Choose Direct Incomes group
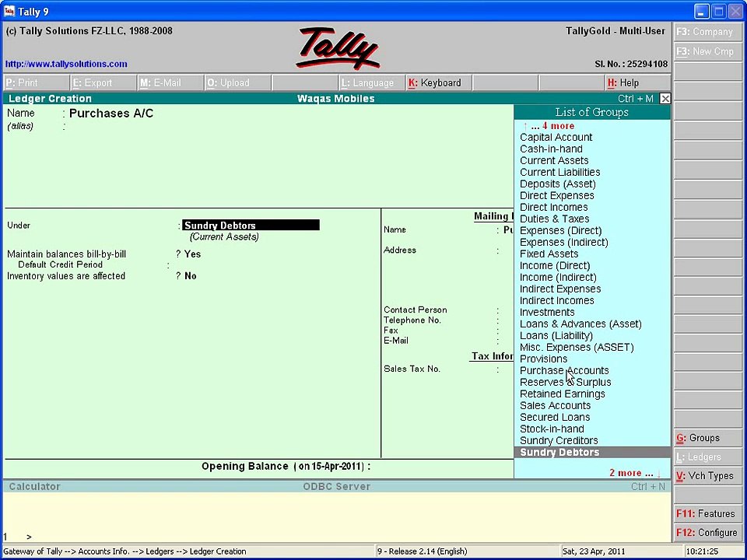 tap(553, 207)
